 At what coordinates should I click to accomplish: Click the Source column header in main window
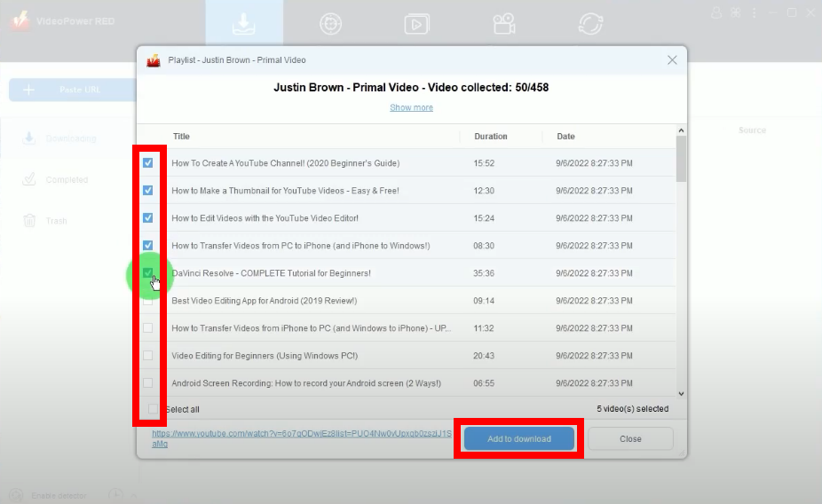click(x=752, y=130)
